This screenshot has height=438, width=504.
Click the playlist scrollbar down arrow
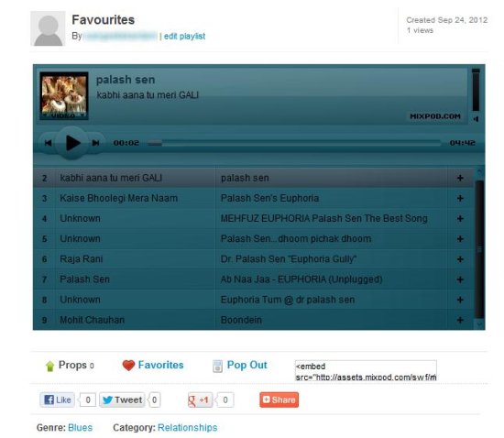pyautogui.click(x=479, y=324)
